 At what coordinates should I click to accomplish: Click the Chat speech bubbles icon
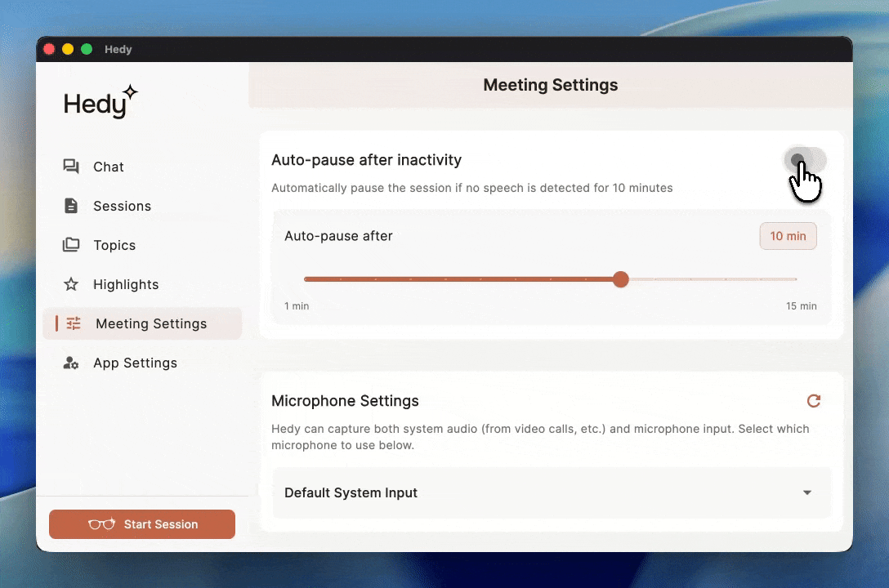tap(71, 167)
